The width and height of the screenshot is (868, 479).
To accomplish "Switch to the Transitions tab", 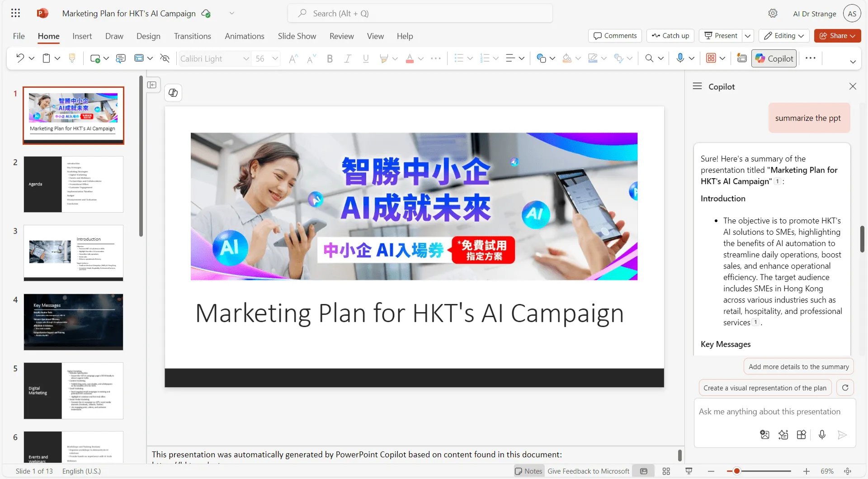I will (193, 36).
